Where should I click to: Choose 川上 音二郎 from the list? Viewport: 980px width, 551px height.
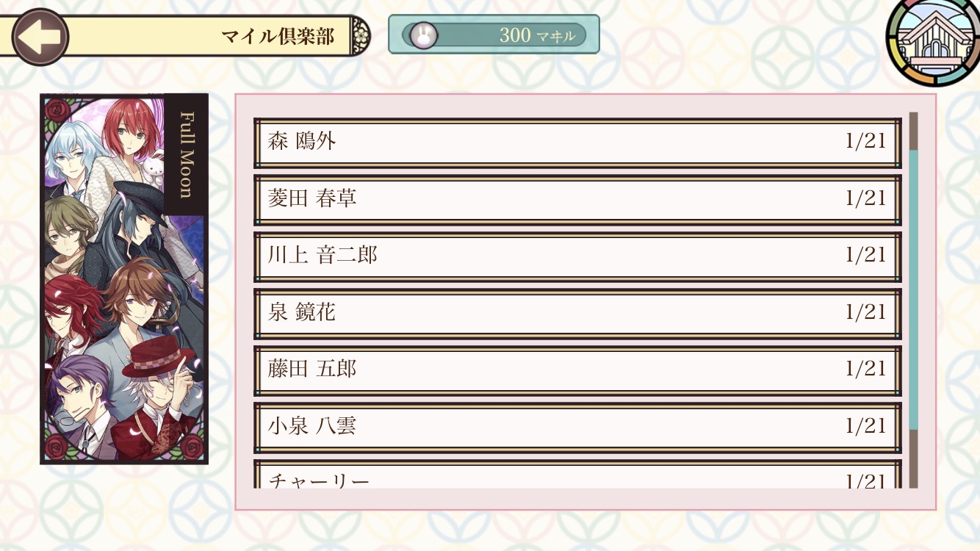(x=577, y=256)
